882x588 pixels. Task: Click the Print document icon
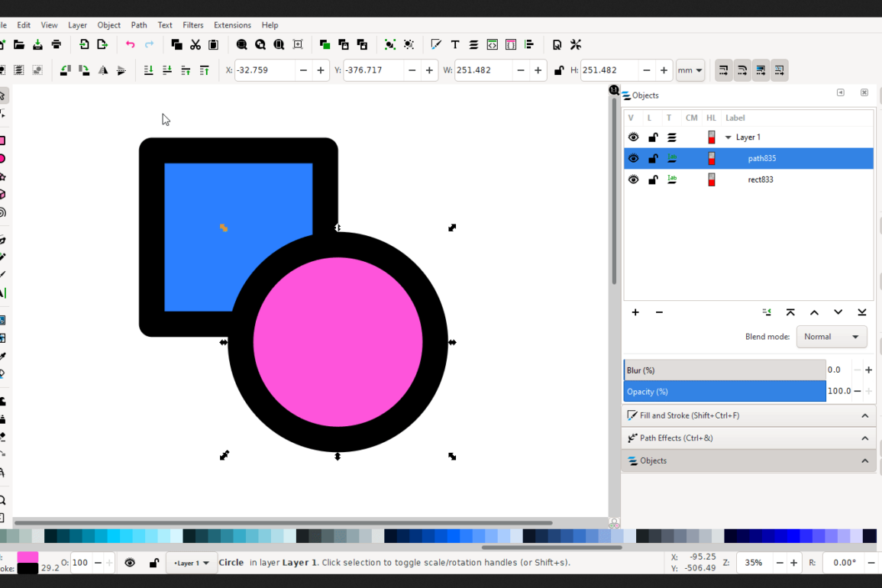coord(57,44)
